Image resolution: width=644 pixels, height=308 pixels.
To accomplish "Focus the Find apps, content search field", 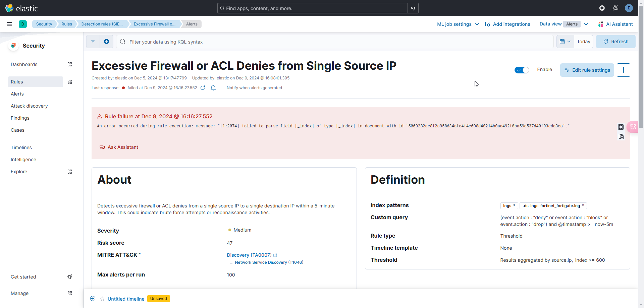I will pyautogui.click(x=313, y=8).
